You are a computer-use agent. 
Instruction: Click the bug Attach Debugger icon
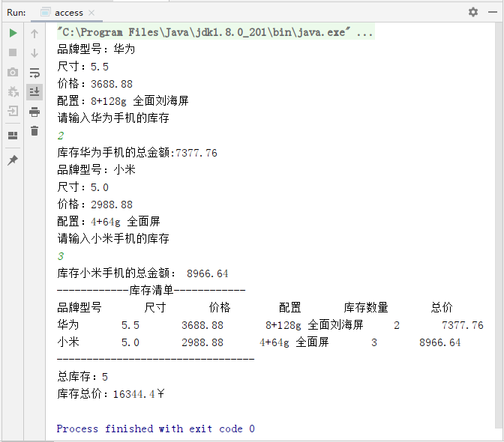[x=13, y=92]
